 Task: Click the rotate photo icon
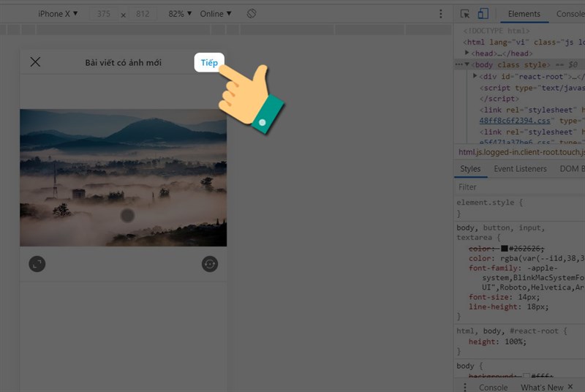(x=210, y=264)
